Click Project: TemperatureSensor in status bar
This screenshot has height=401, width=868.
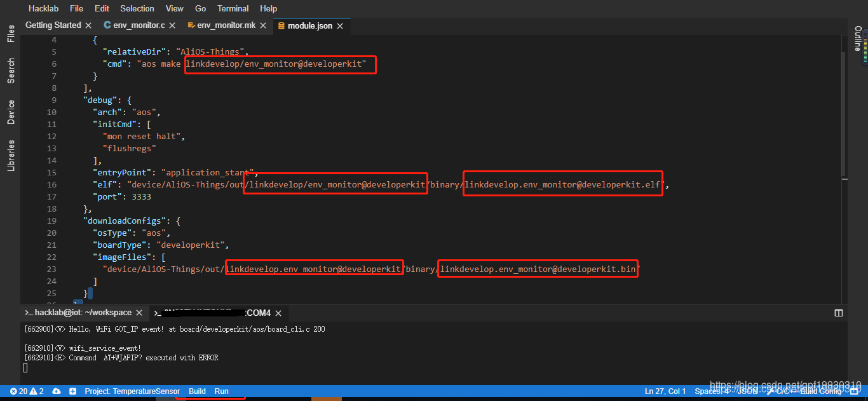[132, 391]
